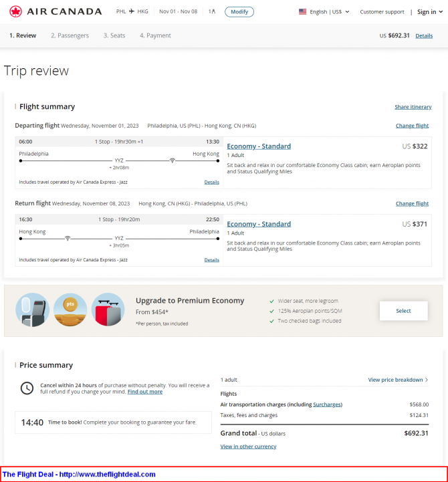Screen dimensions: 448x482
Task: Click the checkmark beside Two checked bags included
Action: tap(271, 321)
